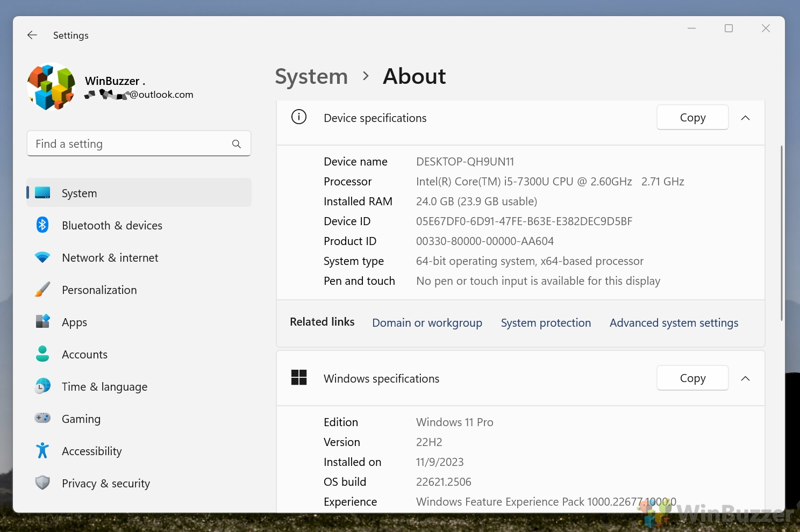Click Product ID 00330-80000-00000-AA604

[485, 241]
